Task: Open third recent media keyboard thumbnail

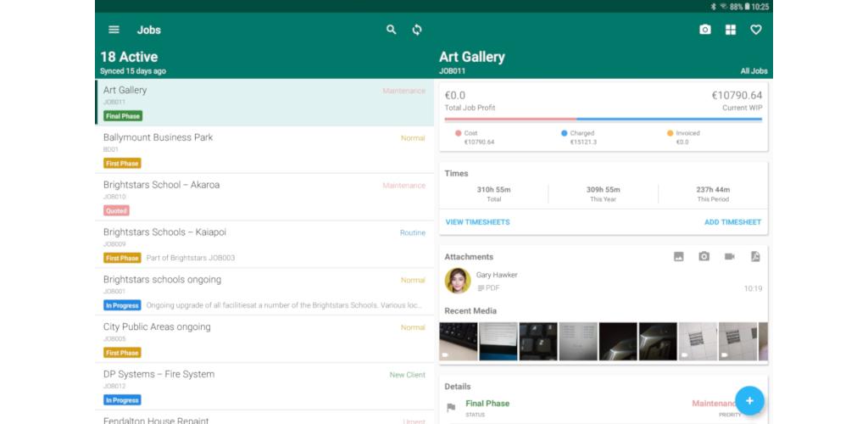Action: [x=538, y=342]
